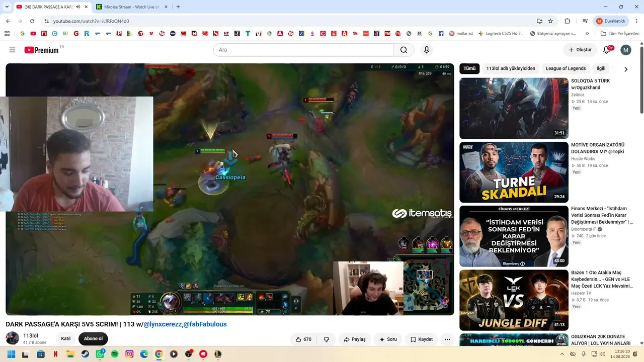Click the YouTube video player

click(230, 189)
